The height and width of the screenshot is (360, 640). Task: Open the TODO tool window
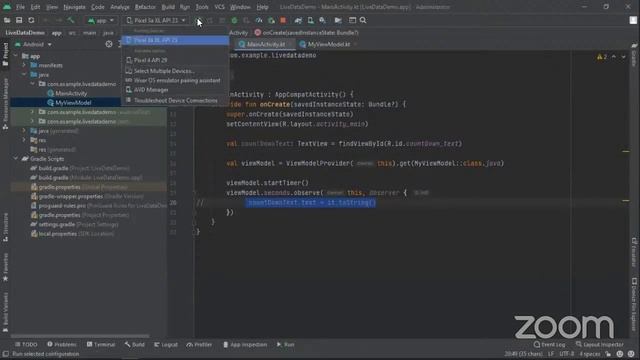[x=26, y=344]
